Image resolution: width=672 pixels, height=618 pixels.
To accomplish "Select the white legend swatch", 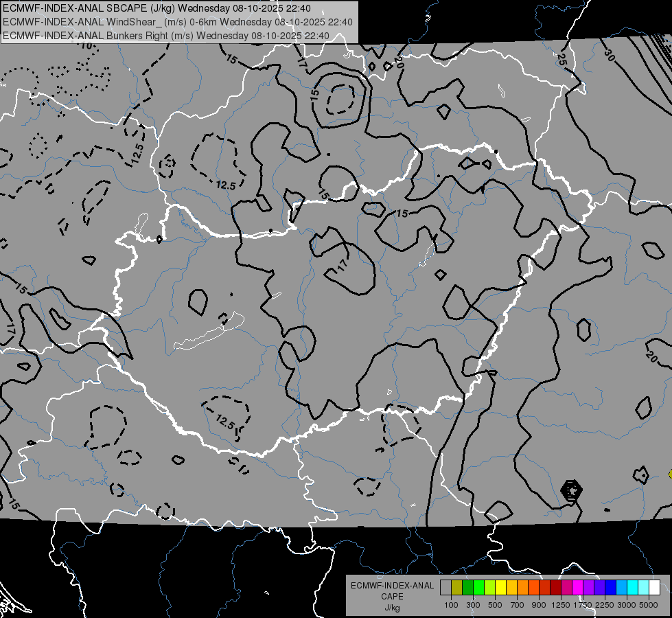I will tap(655, 588).
